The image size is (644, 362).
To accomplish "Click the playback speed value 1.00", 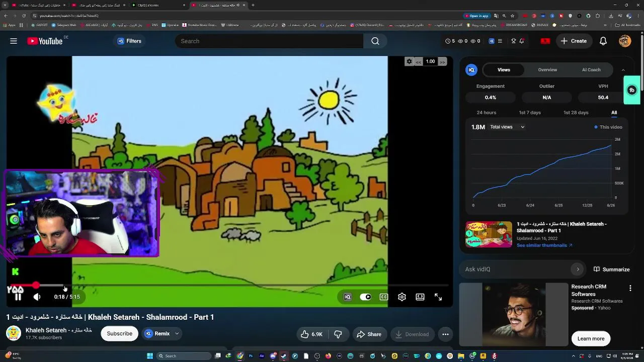I will tap(430, 62).
